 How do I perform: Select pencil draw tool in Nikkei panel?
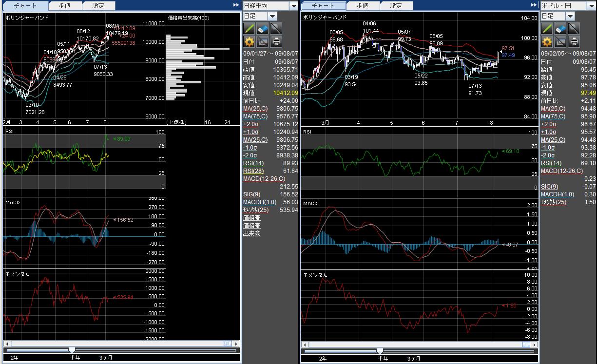click(x=249, y=28)
